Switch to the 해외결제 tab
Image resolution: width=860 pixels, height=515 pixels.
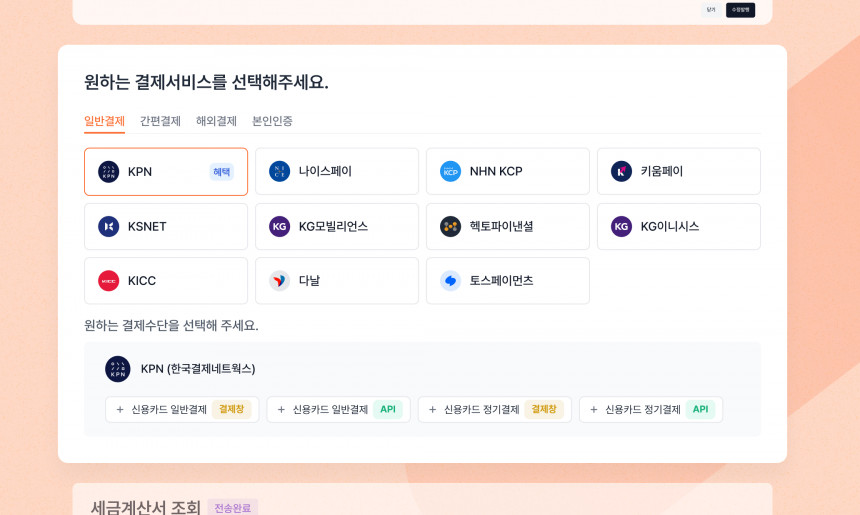point(216,121)
